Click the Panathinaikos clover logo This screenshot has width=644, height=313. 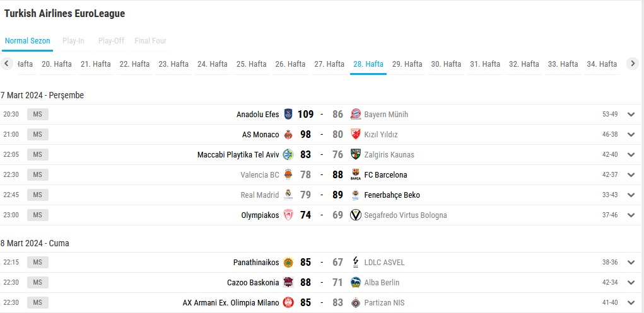coord(288,262)
